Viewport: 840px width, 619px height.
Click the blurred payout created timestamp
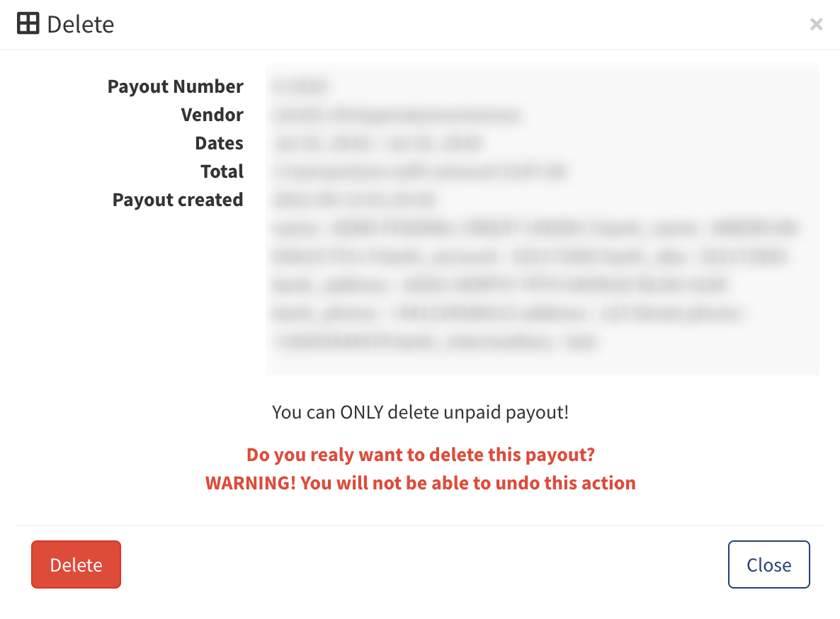point(354,200)
